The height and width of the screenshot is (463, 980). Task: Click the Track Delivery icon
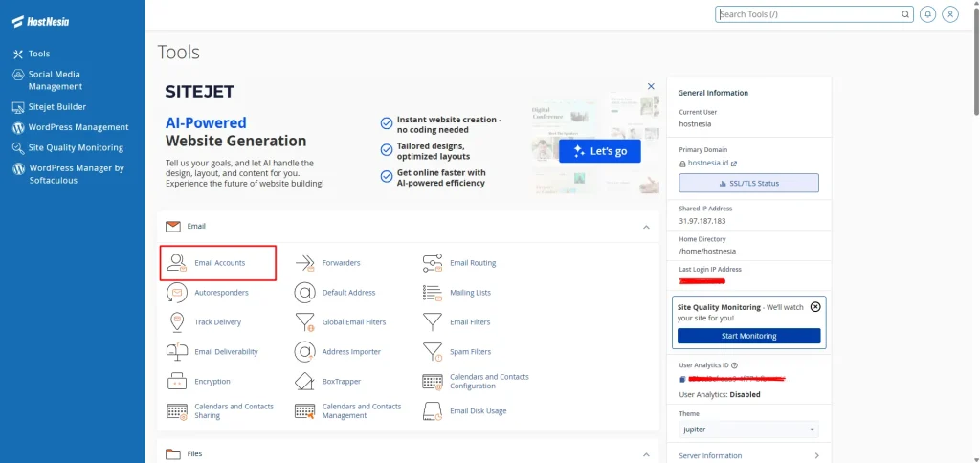pyautogui.click(x=177, y=321)
